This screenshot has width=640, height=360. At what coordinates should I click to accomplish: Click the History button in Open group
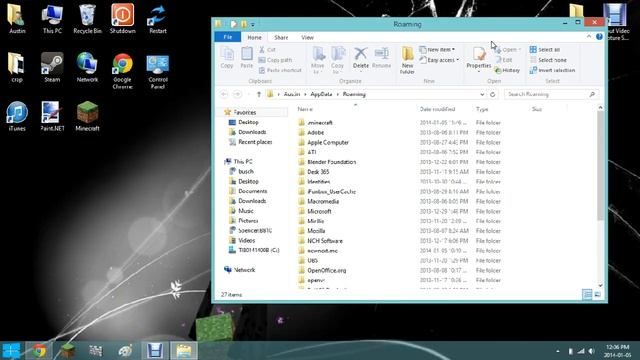(507, 70)
